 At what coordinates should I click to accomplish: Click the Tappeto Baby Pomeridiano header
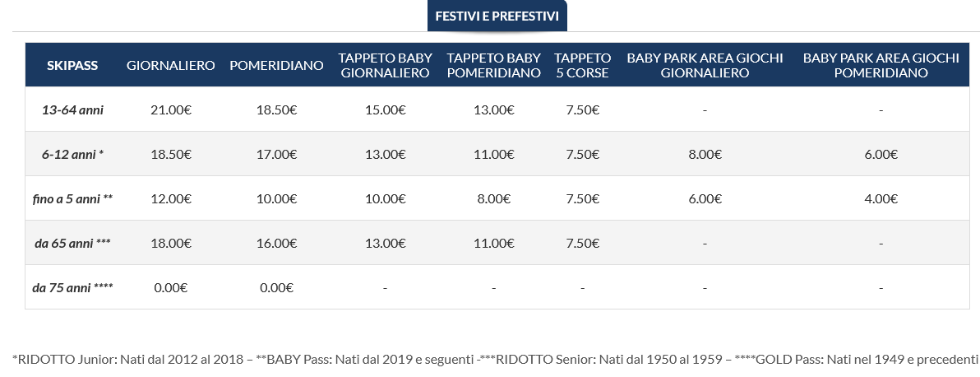pos(494,65)
